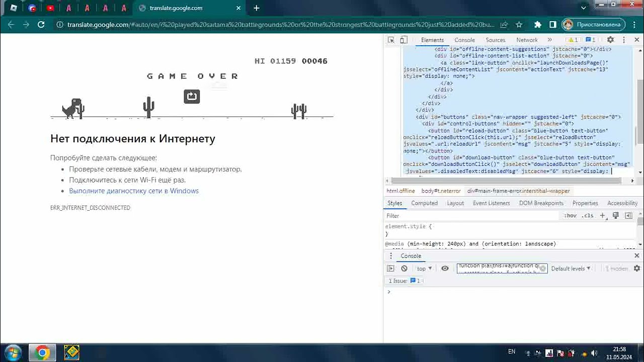644x362 pixels.
Task: Focus the Styles Filter input field
Action: click(x=472, y=216)
